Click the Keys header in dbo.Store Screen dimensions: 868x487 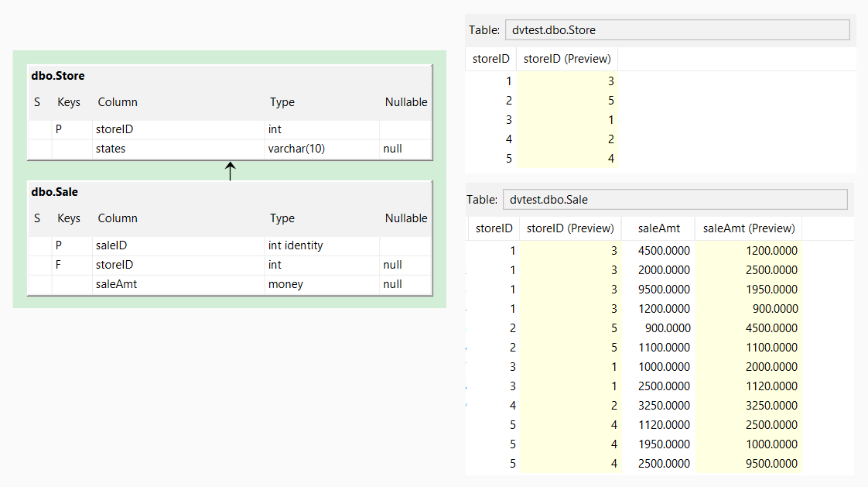69,102
